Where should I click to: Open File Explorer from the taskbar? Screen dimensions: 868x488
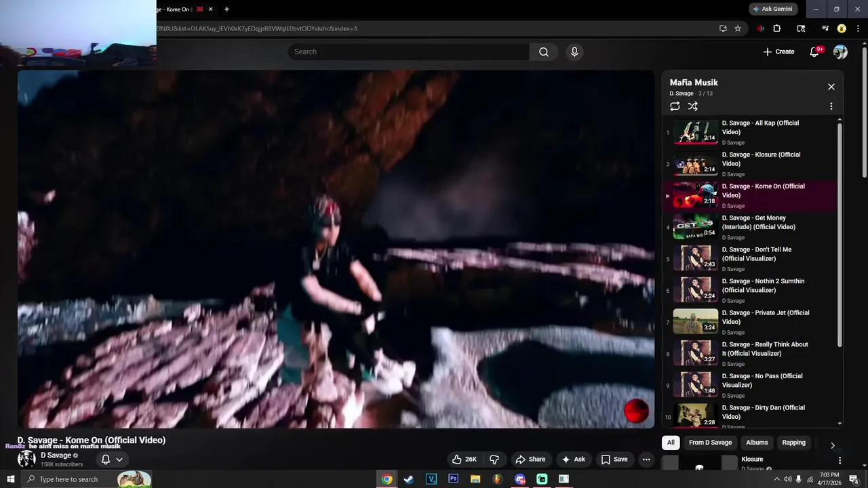[475, 479]
